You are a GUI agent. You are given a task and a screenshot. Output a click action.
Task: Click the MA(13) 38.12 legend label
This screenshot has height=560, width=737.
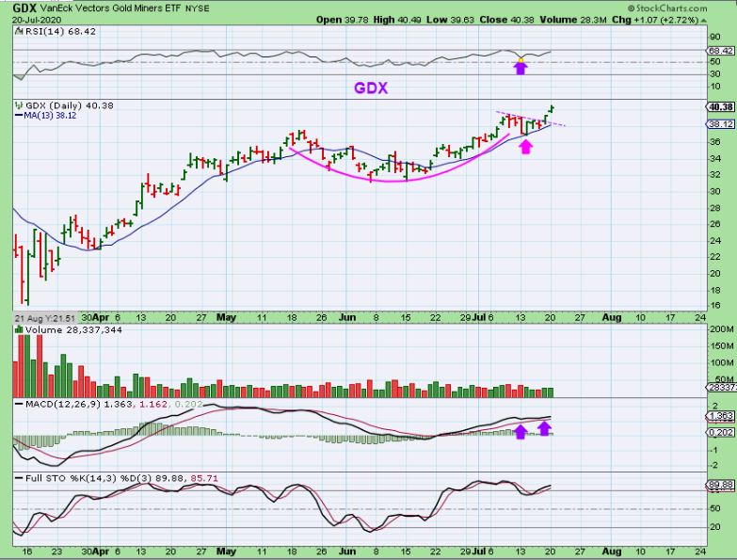50,116
